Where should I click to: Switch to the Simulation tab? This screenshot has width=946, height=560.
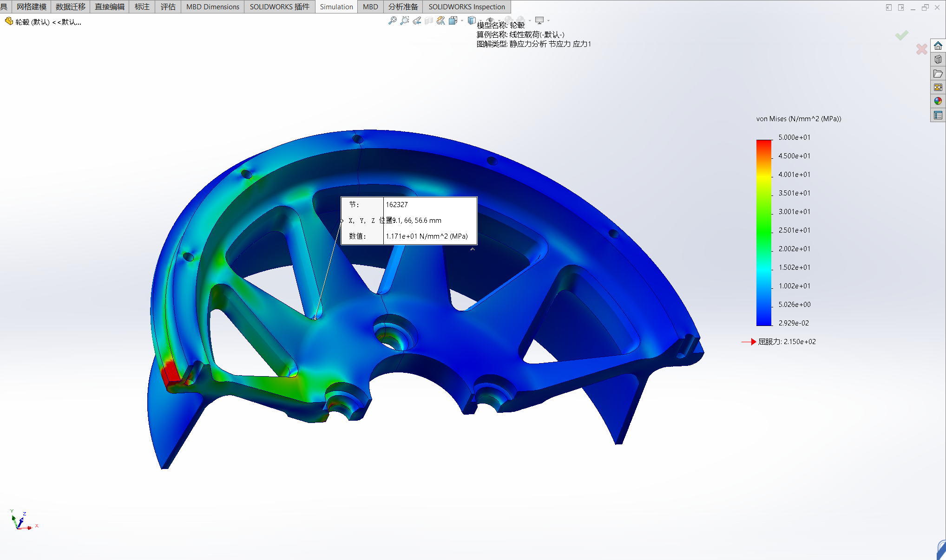[336, 7]
